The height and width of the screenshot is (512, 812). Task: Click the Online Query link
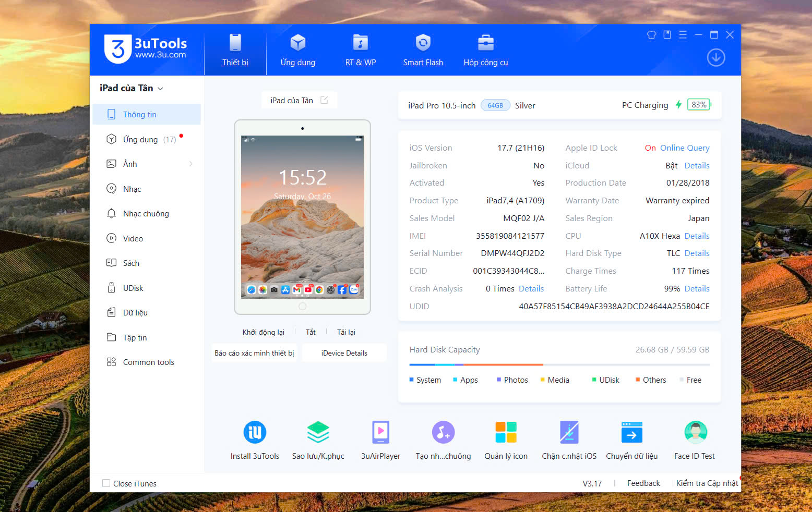tap(685, 148)
